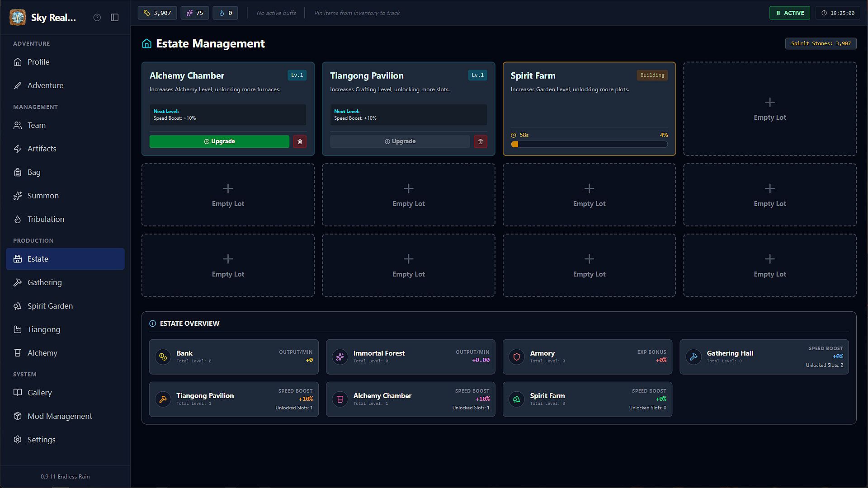The image size is (868, 488).
Task: Click the Tiangong Pavilion trash icon
Action: tap(480, 141)
